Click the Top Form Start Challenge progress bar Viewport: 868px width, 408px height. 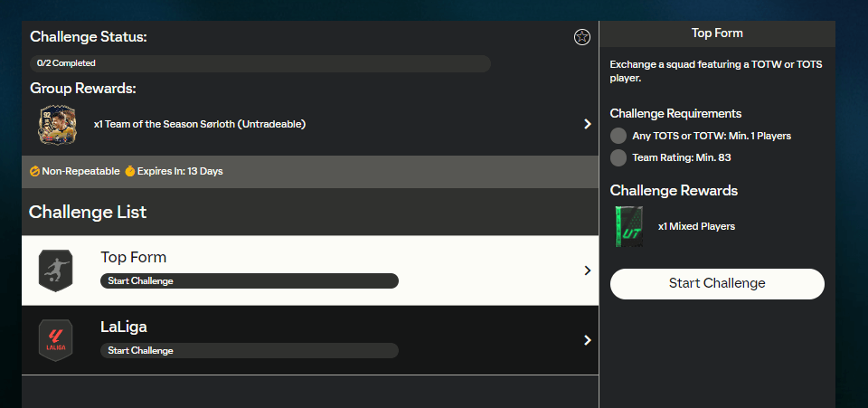click(249, 281)
